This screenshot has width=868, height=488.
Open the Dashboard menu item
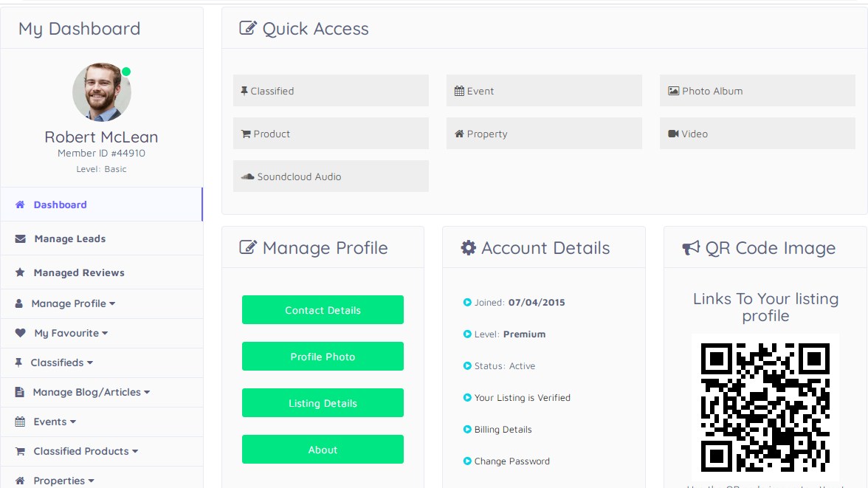click(x=102, y=205)
